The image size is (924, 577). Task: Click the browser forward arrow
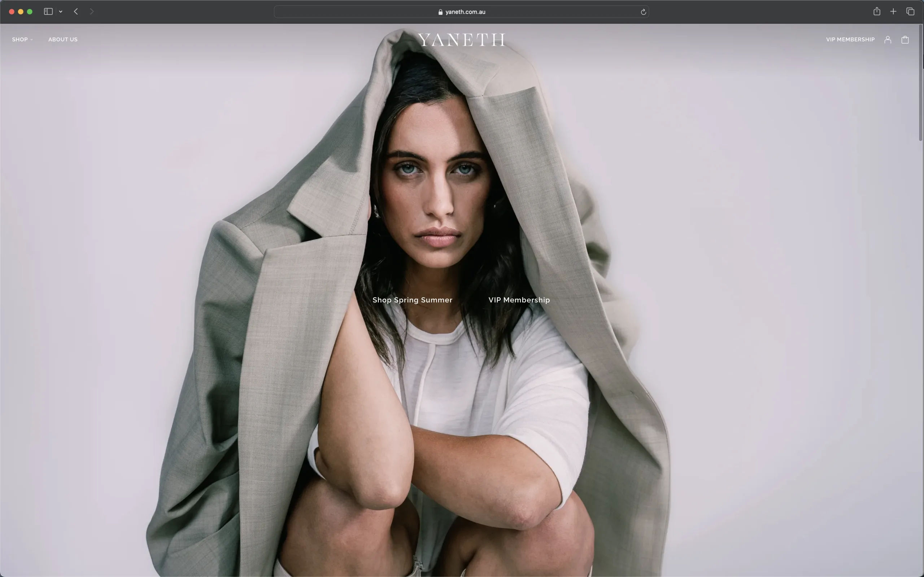click(x=91, y=11)
